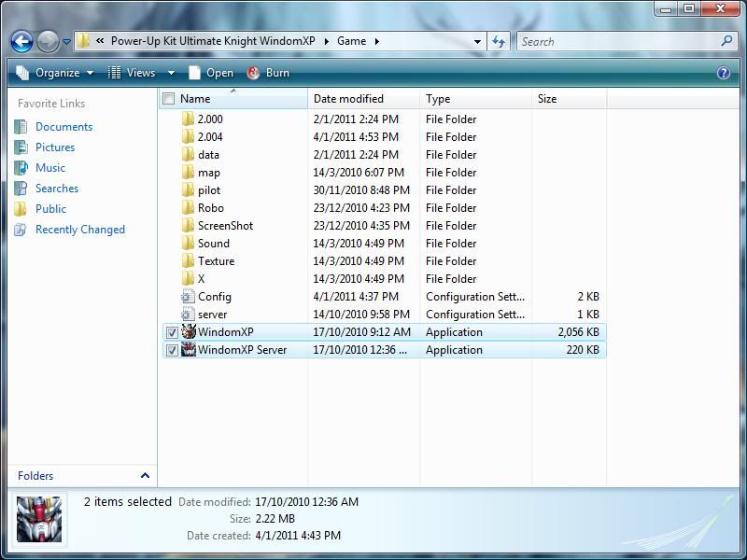
Task: Open the recent pages dropdown arrow
Action: (66, 42)
